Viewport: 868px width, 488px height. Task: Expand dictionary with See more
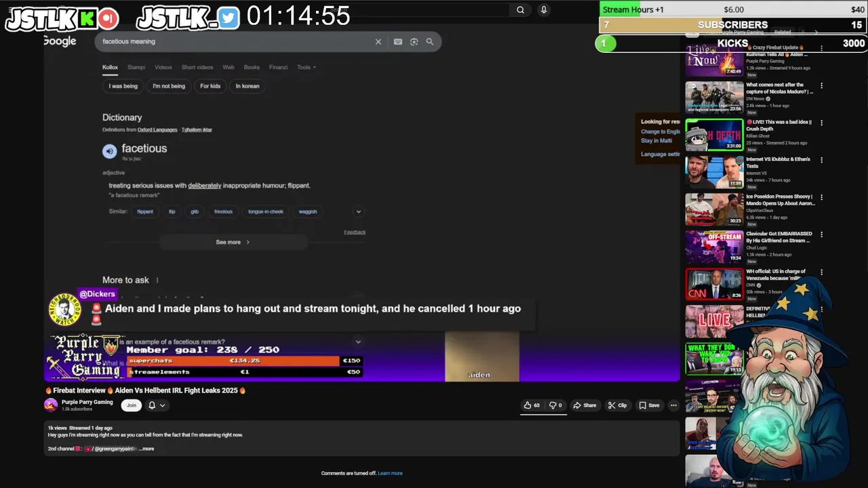pos(233,242)
